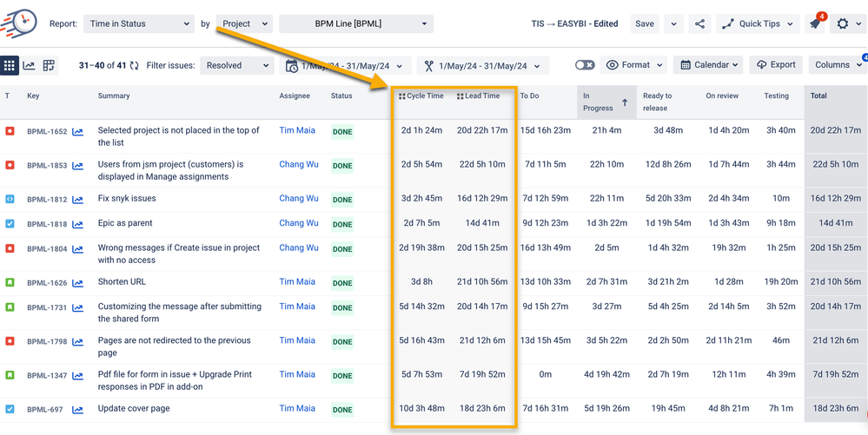Screen dimensions: 868x435
Task: Click task type icon of BPML-1818
Action: [x=10, y=224]
